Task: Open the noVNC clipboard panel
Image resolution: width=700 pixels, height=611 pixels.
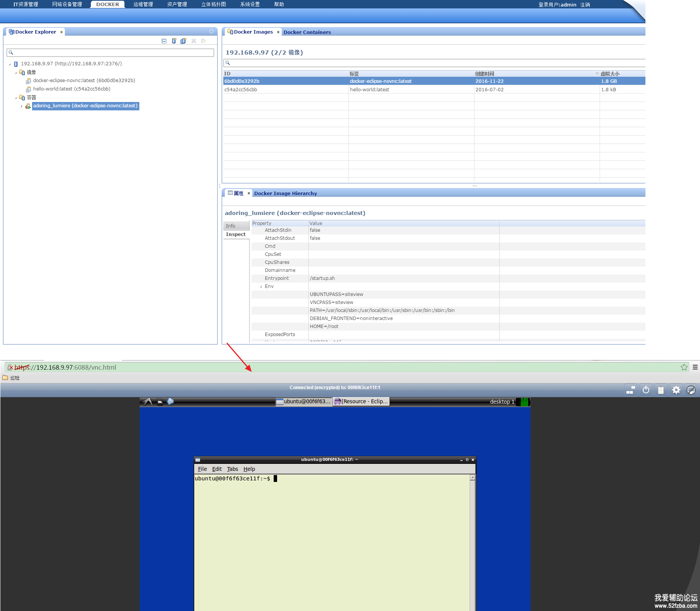Action: click(x=661, y=390)
